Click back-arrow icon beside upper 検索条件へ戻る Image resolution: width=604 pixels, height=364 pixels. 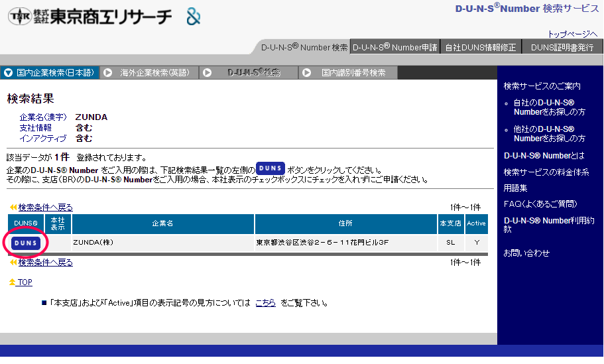click(13, 208)
